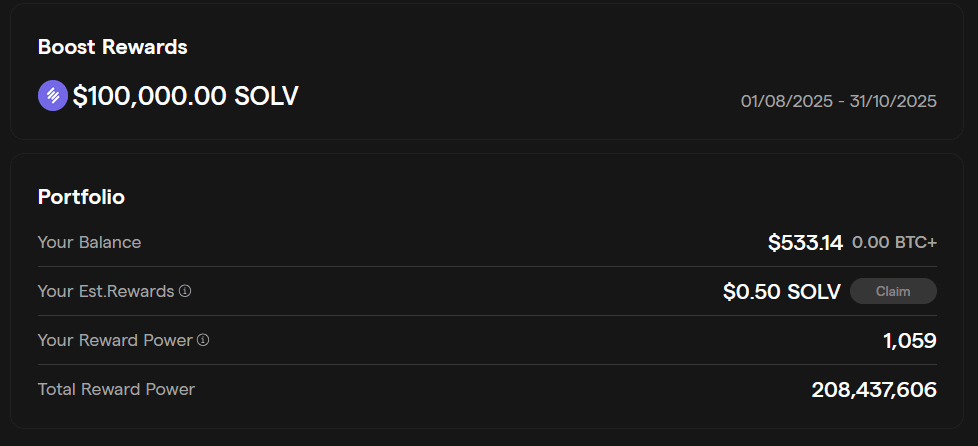978x446 pixels.
Task: Click the Your Est.Rewards label
Action: point(106,291)
